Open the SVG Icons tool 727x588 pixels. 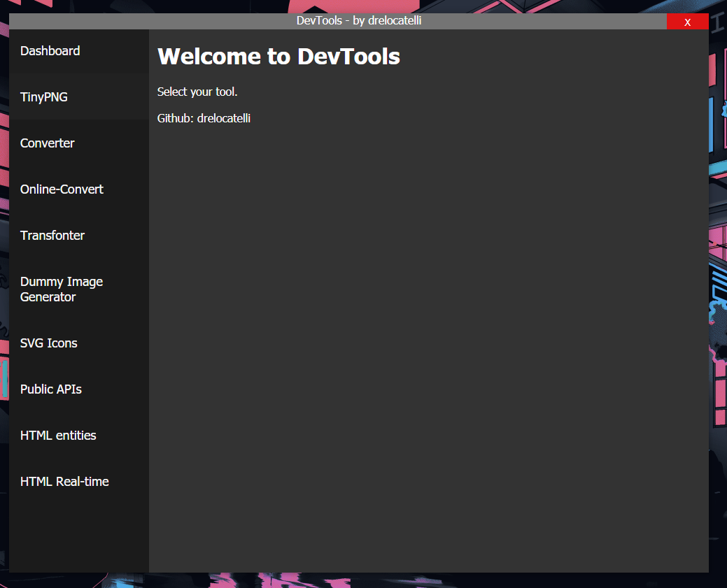48,343
